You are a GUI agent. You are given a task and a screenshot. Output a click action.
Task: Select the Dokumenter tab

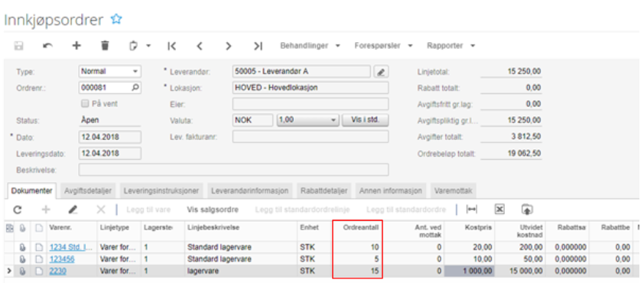(x=32, y=190)
